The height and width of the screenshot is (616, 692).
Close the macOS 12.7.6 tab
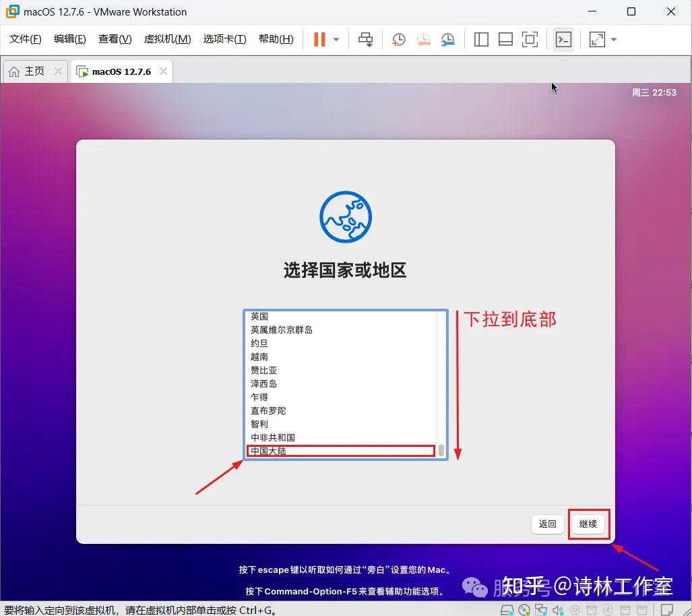pos(163,71)
